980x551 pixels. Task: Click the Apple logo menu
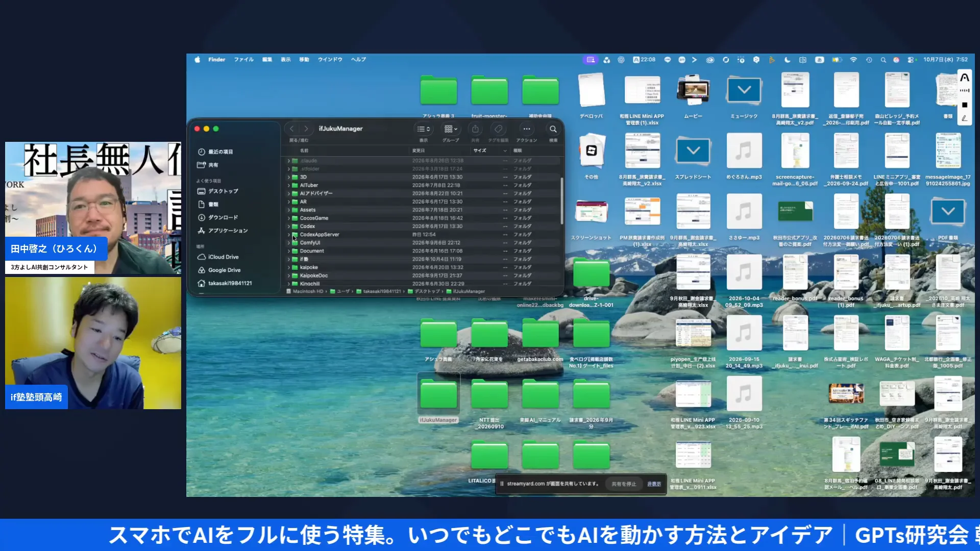(197, 60)
